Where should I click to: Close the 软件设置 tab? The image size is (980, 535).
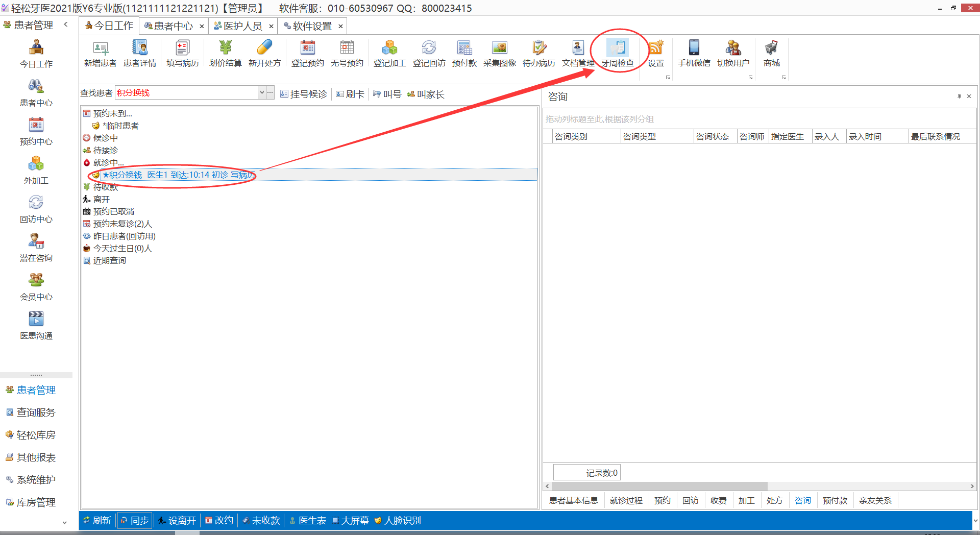[340, 26]
